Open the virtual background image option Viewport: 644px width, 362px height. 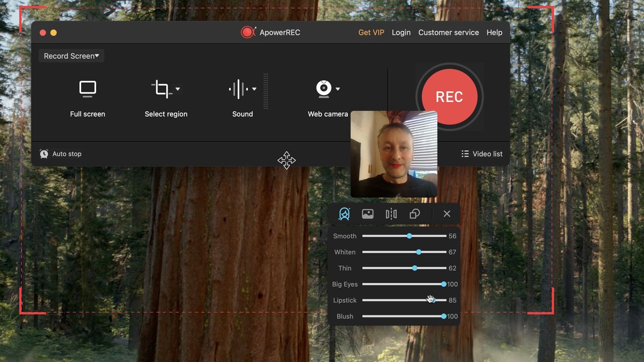point(367,213)
